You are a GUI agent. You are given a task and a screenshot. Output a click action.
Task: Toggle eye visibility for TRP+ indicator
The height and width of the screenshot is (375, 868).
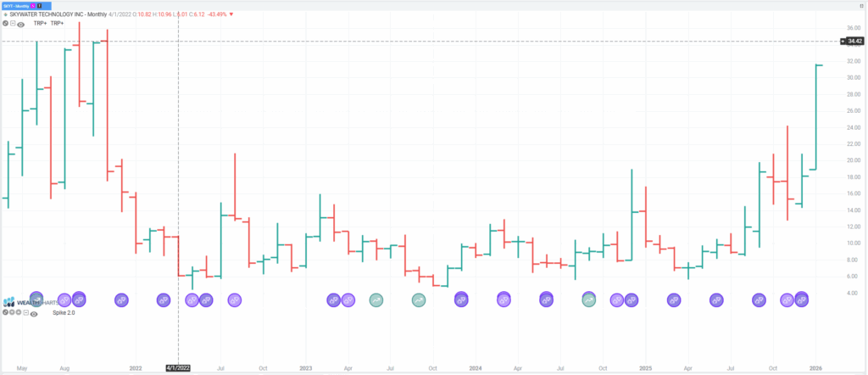(x=20, y=25)
